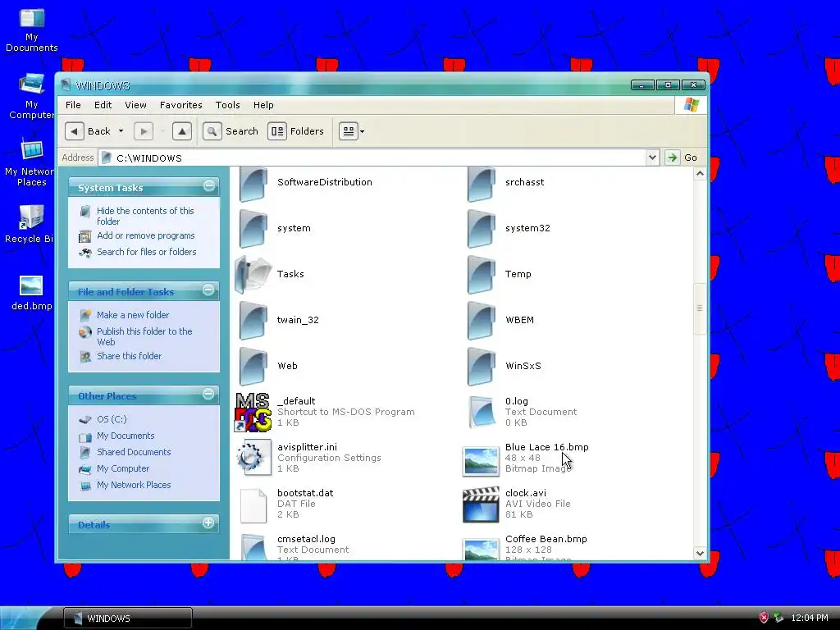Select the WinSxS folder icon

click(481, 367)
